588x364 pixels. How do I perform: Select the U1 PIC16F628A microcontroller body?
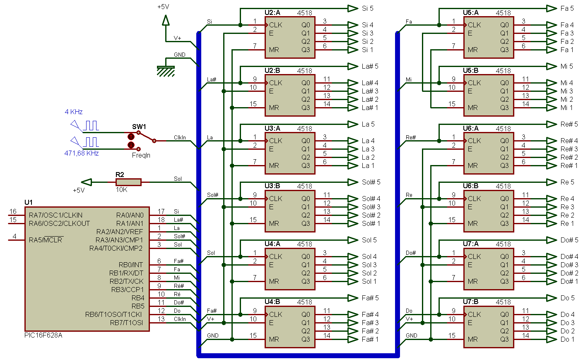[x=87, y=269]
